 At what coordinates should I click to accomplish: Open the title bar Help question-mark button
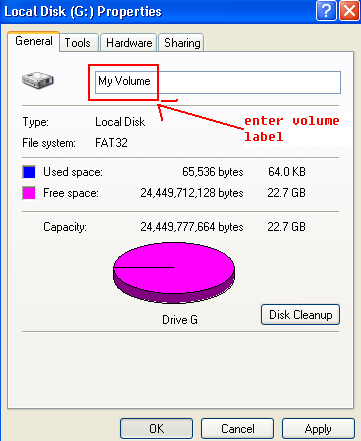(x=326, y=11)
